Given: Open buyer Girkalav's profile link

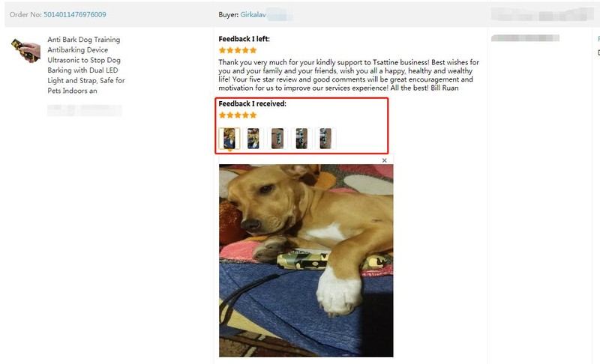Looking at the screenshot, I should [x=253, y=14].
